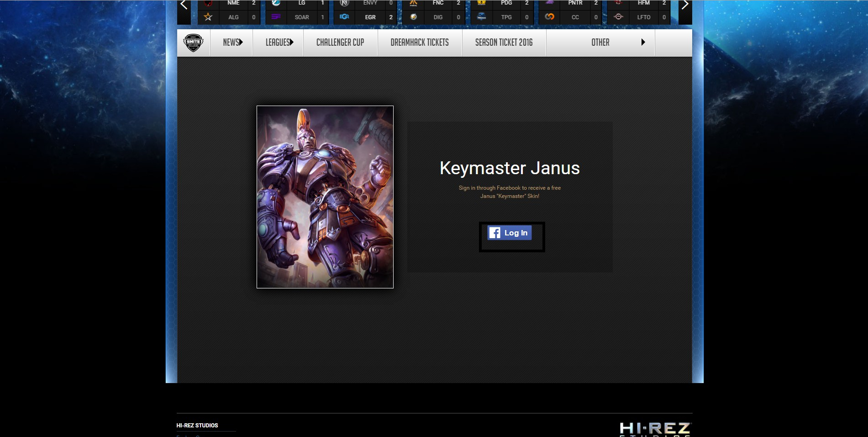Image resolution: width=868 pixels, height=437 pixels.
Task: Click the "LFTO" team name
Action: (x=644, y=17)
